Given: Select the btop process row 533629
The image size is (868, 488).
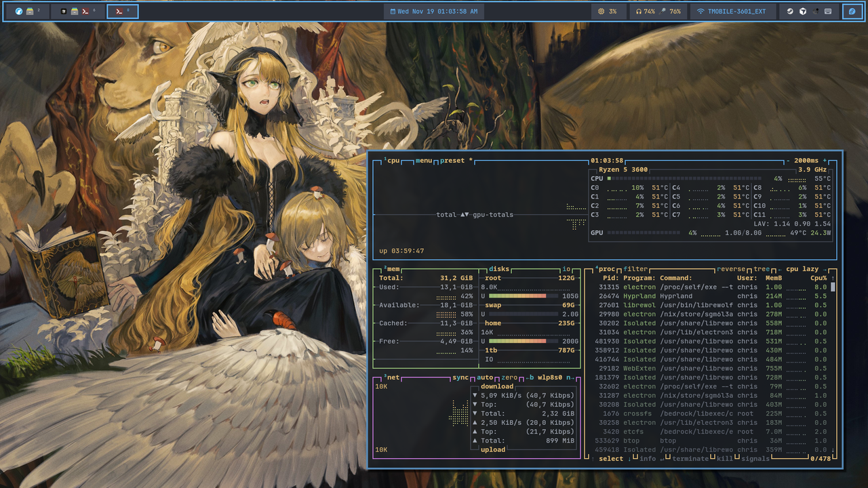Looking at the screenshot, I should pyautogui.click(x=709, y=441).
